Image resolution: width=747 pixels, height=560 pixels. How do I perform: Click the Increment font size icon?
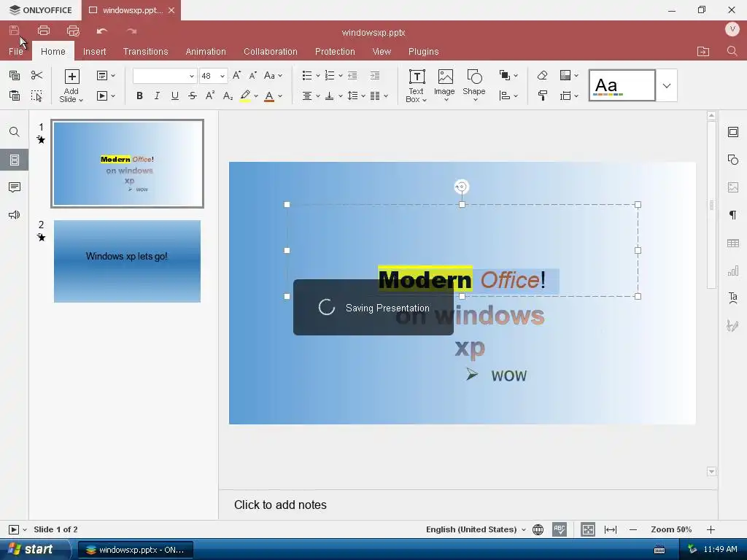click(237, 75)
